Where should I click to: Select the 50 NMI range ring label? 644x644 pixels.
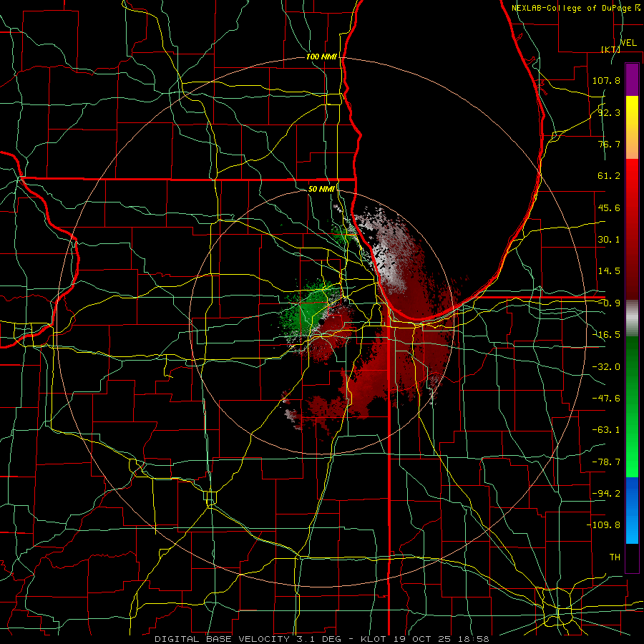[321, 189]
